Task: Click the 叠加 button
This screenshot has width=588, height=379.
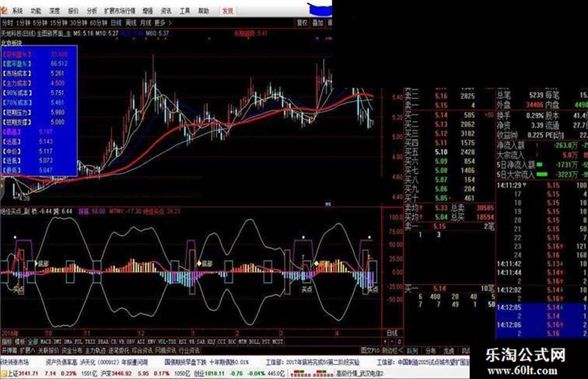Action: coord(318,23)
